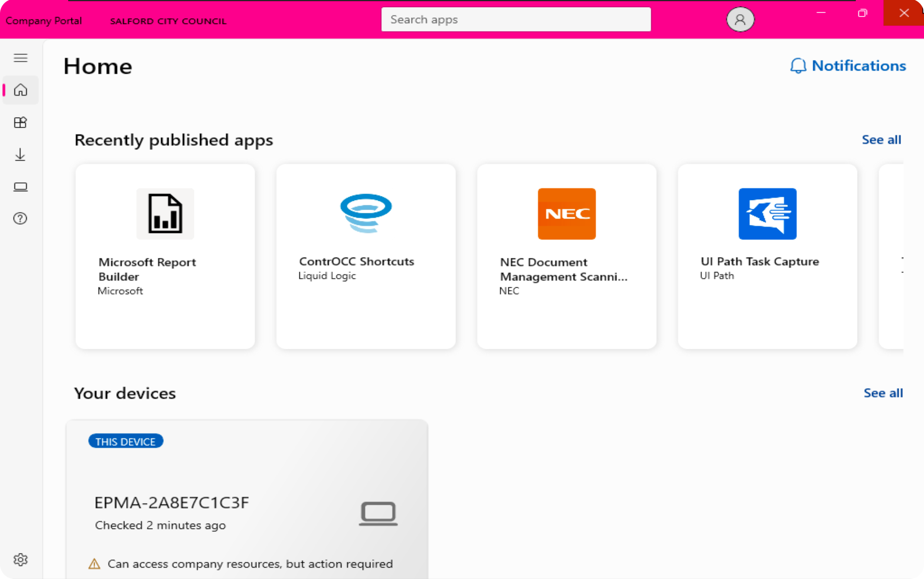This screenshot has height=579, width=924.
Task: Open Help and support sidebar icon
Action: click(20, 218)
